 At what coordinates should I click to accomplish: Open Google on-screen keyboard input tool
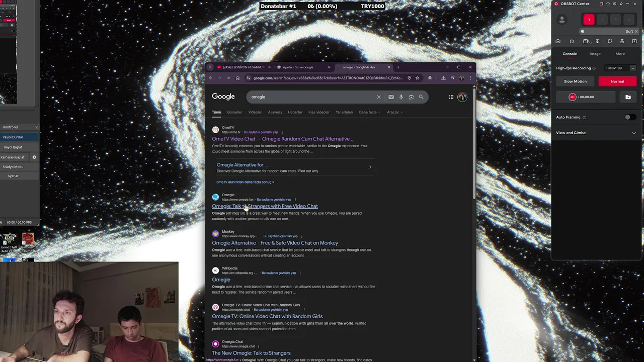click(x=391, y=97)
